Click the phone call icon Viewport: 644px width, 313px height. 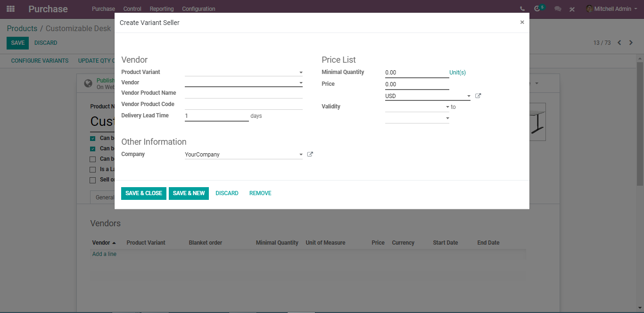coord(522,9)
